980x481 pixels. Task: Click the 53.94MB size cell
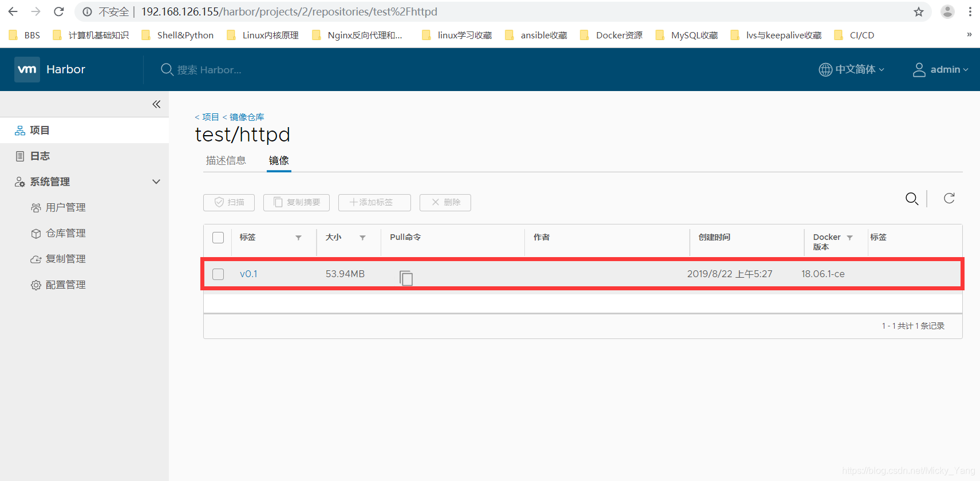345,274
